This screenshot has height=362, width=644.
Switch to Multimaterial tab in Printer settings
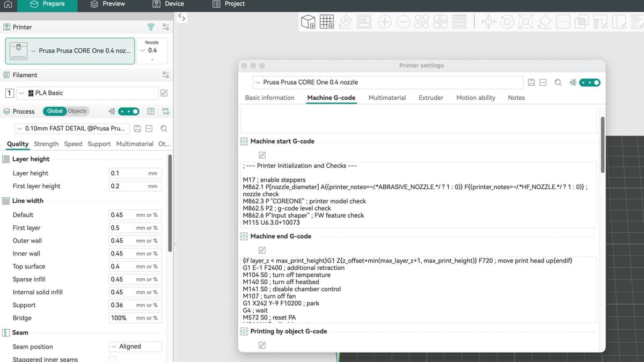(x=387, y=98)
